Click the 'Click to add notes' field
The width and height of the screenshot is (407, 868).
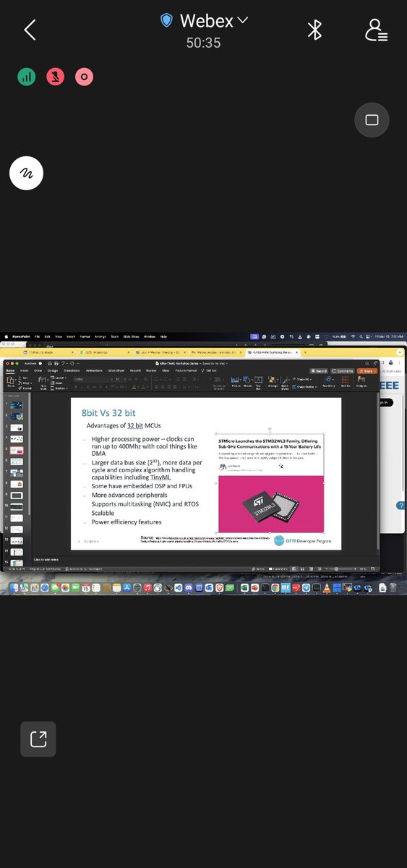coord(47,560)
